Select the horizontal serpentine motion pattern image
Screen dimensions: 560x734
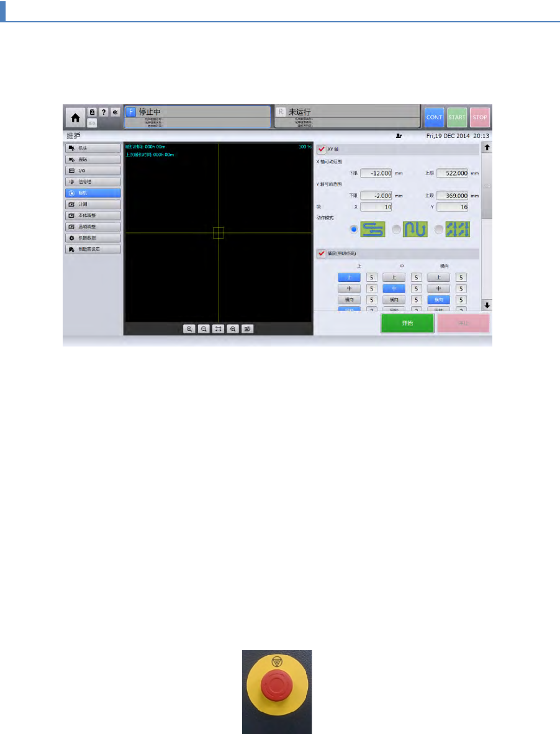[373, 229]
